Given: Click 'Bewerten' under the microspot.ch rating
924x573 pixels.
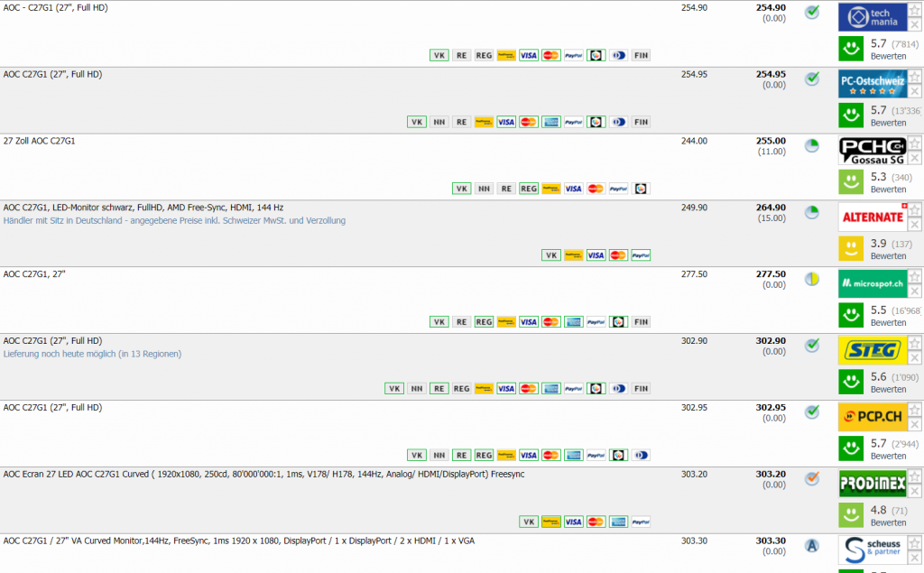Looking at the screenshot, I should point(888,323).
